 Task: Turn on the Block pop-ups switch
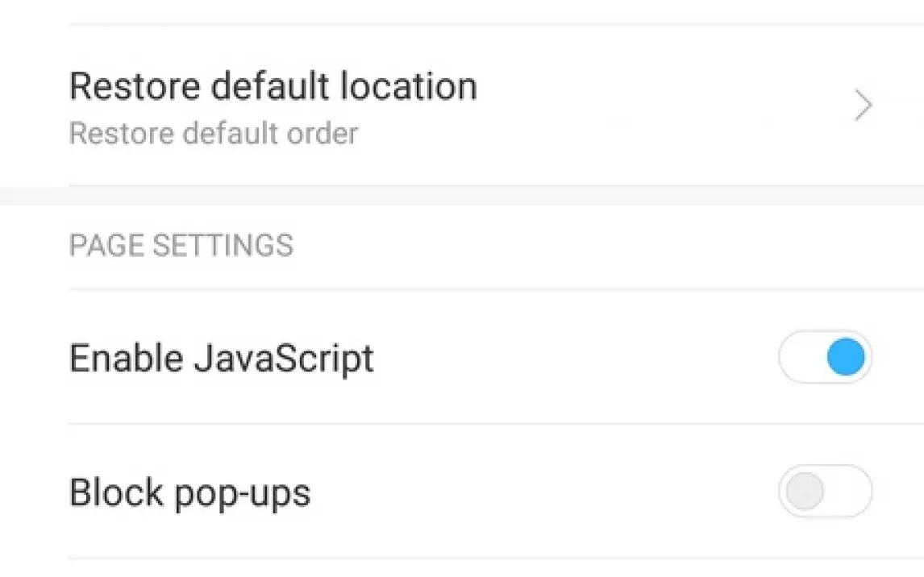pyautogui.click(x=825, y=491)
